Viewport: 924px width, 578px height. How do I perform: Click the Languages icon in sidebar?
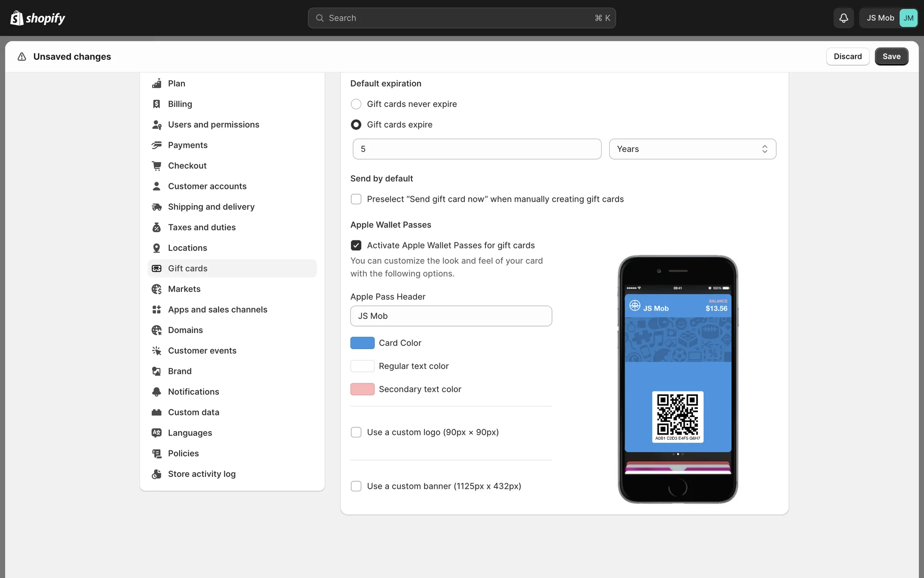click(x=156, y=433)
